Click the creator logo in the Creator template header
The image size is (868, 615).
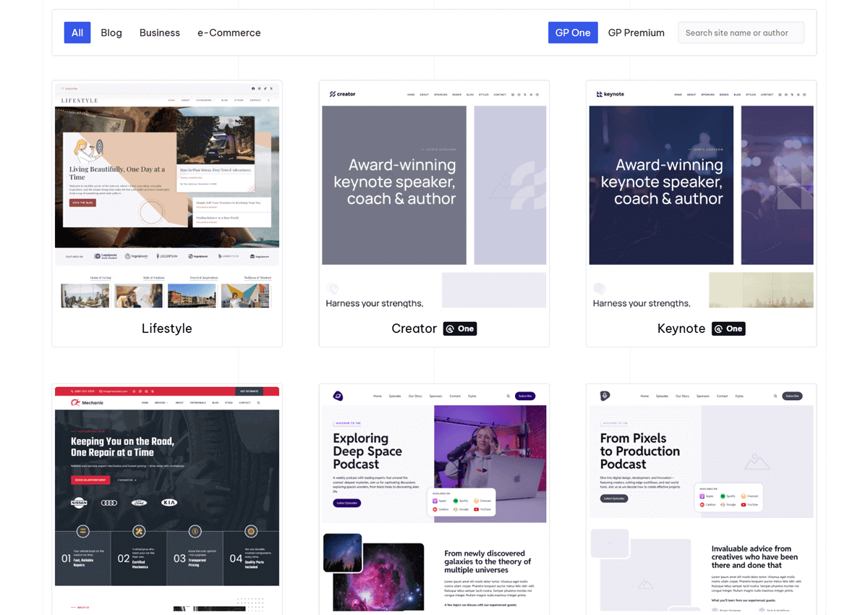pos(341,93)
